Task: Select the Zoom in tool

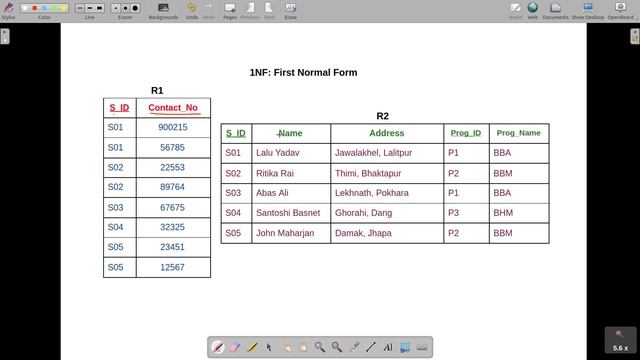Action: [320, 347]
